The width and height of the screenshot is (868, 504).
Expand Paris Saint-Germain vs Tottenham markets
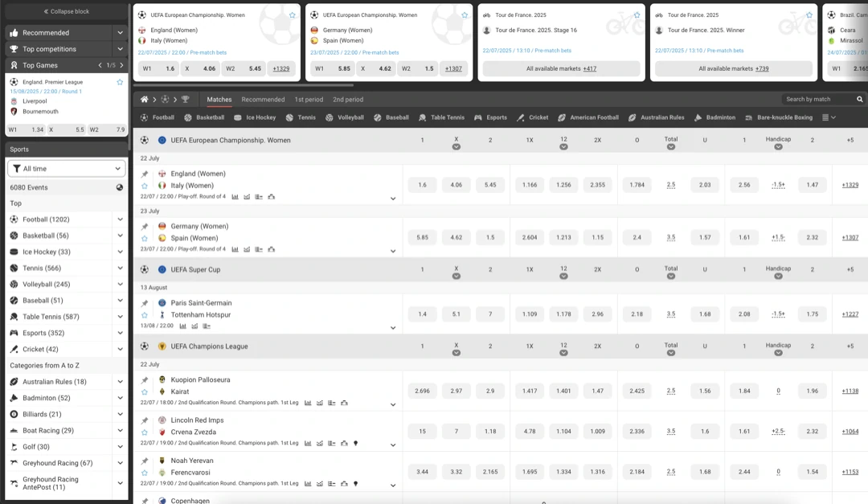393,327
